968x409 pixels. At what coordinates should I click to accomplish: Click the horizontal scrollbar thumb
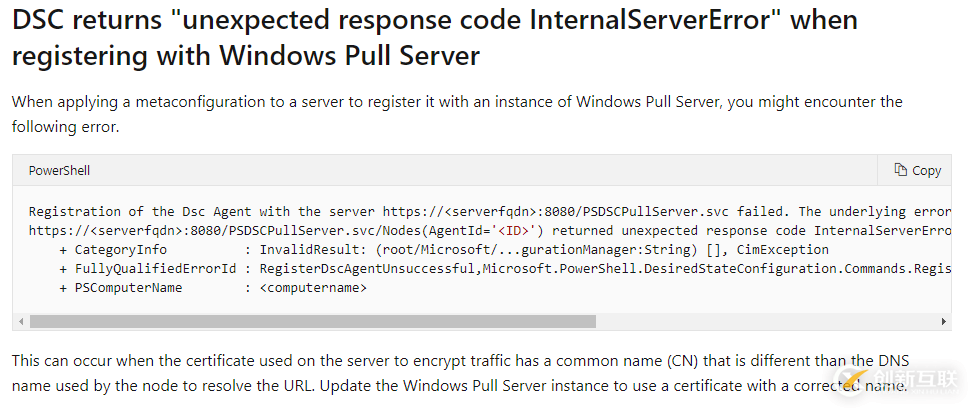tap(312, 322)
